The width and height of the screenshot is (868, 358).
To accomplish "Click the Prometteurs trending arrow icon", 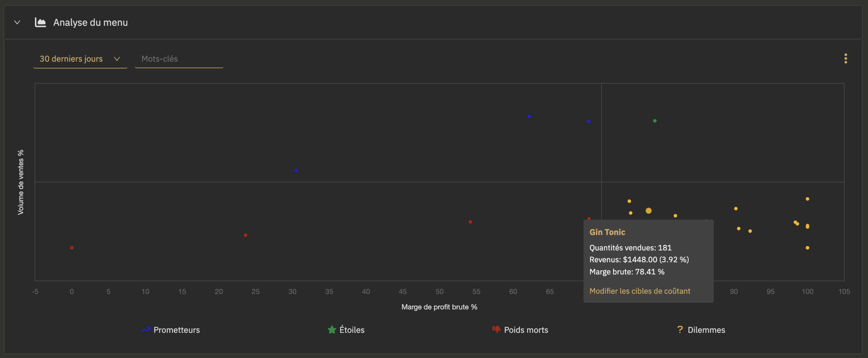I will point(146,330).
